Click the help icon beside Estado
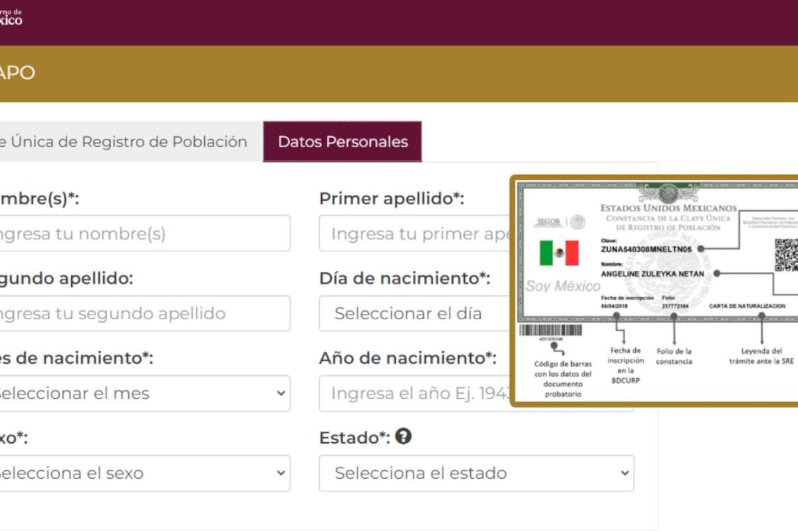798x532 pixels. pyautogui.click(x=403, y=436)
